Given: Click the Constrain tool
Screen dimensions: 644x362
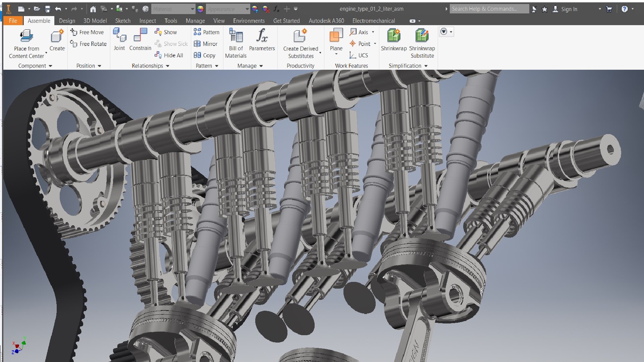Looking at the screenshot, I should pos(140,40).
